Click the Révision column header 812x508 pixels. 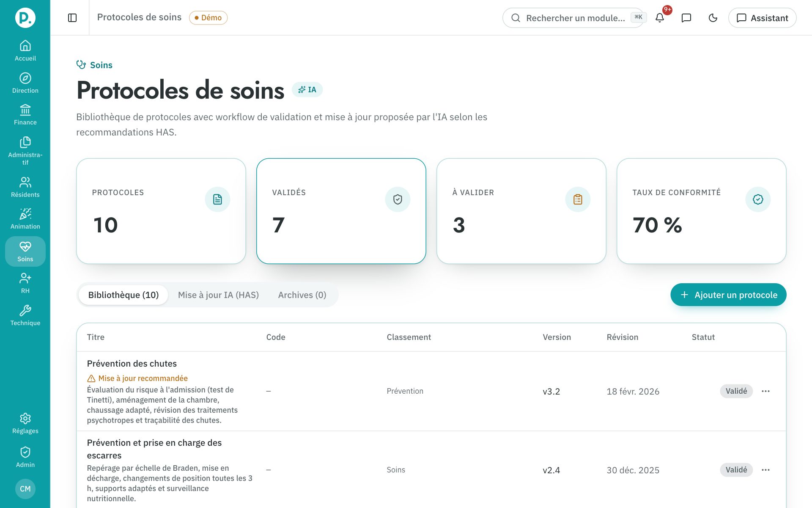pos(622,337)
